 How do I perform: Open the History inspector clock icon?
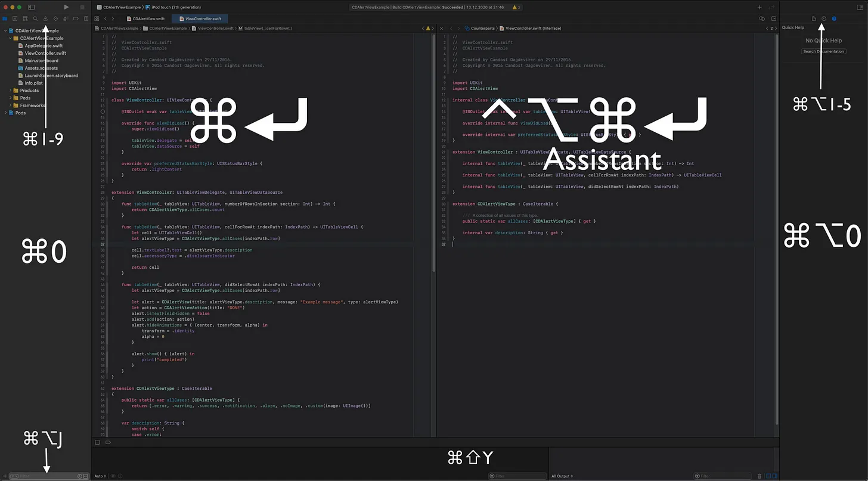823,19
